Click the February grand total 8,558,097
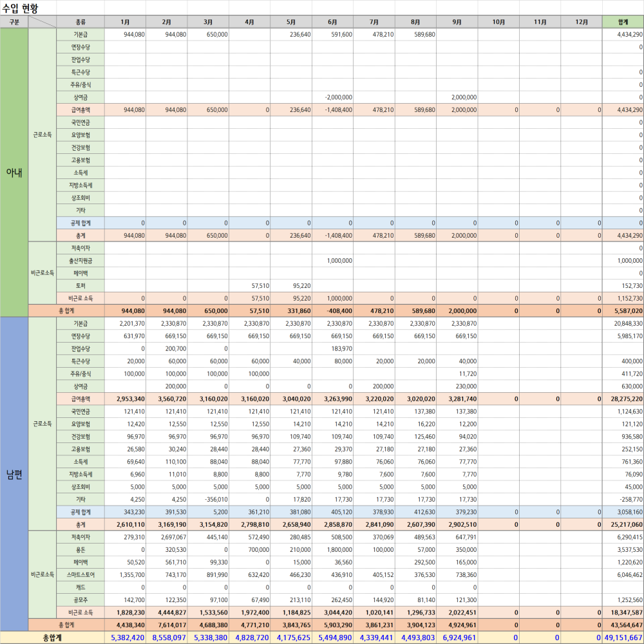Image resolution: width=644 pixels, height=644 pixels. click(x=167, y=638)
